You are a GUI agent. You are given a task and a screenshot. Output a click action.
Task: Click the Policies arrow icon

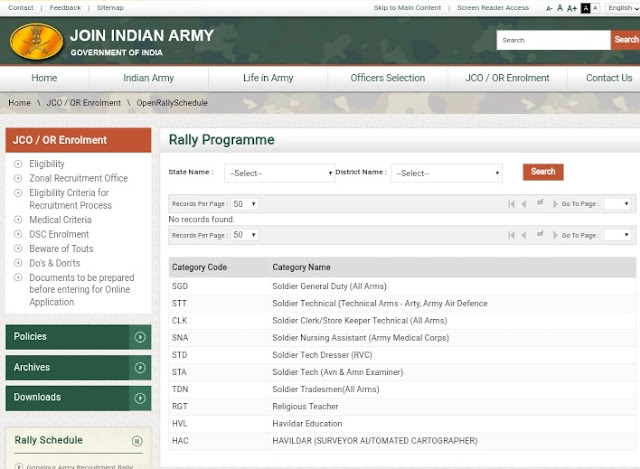pos(140,337)
